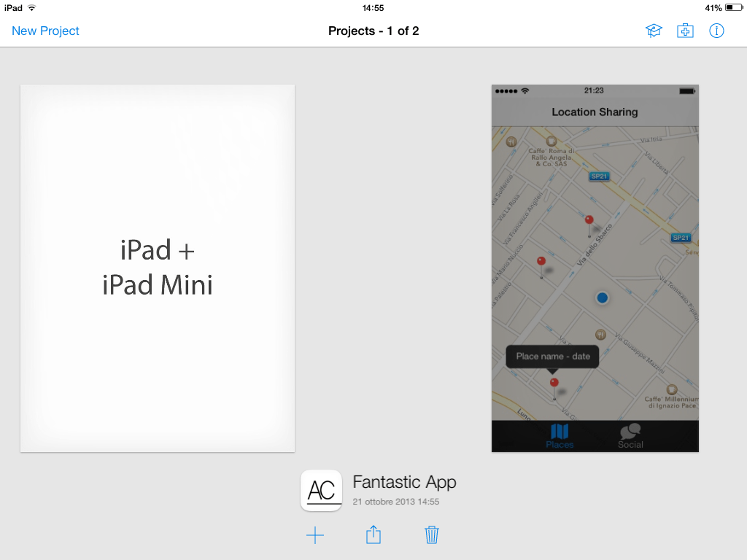Tap the Fantastic App project title

click(x=404, y=482)
